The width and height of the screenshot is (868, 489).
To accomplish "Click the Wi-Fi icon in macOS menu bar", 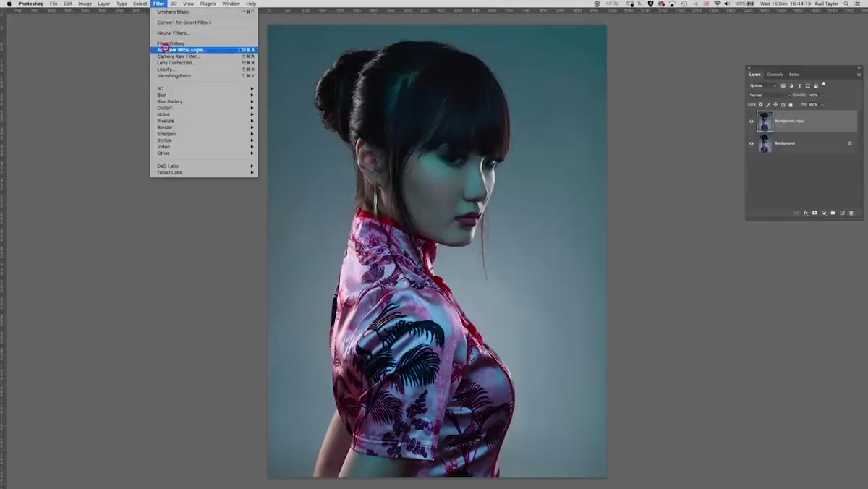I will click(718, 4).
